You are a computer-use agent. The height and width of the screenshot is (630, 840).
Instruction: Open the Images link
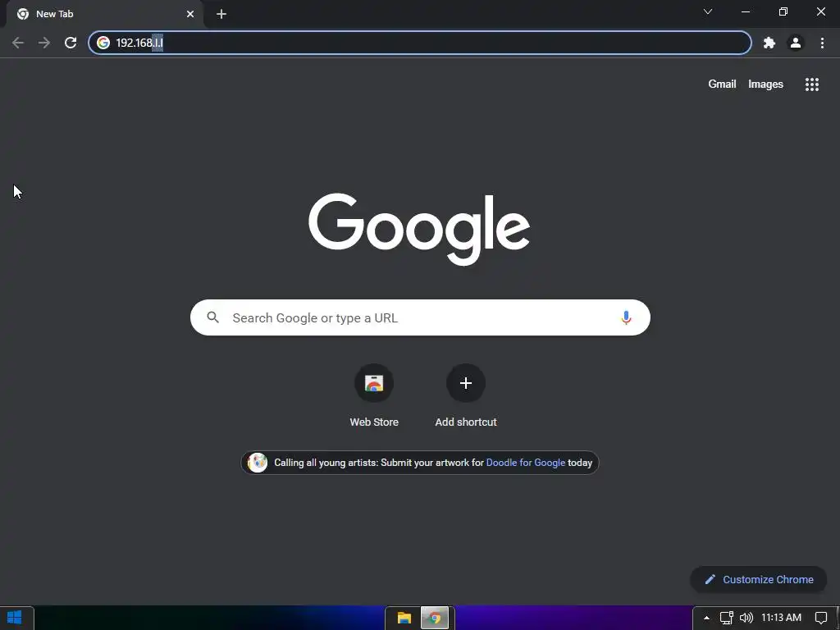coord(765,84)
